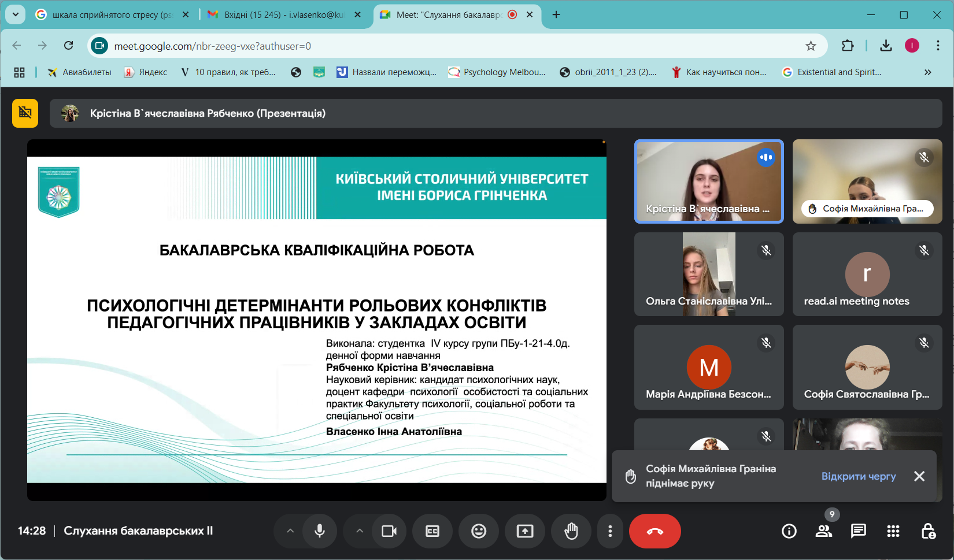Close the Meet tab

(530, 14)
